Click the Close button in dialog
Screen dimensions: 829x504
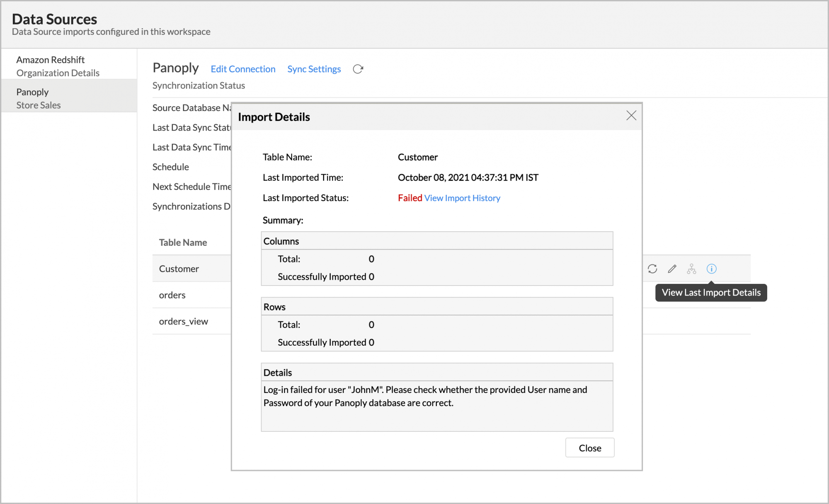click(590, 448)
